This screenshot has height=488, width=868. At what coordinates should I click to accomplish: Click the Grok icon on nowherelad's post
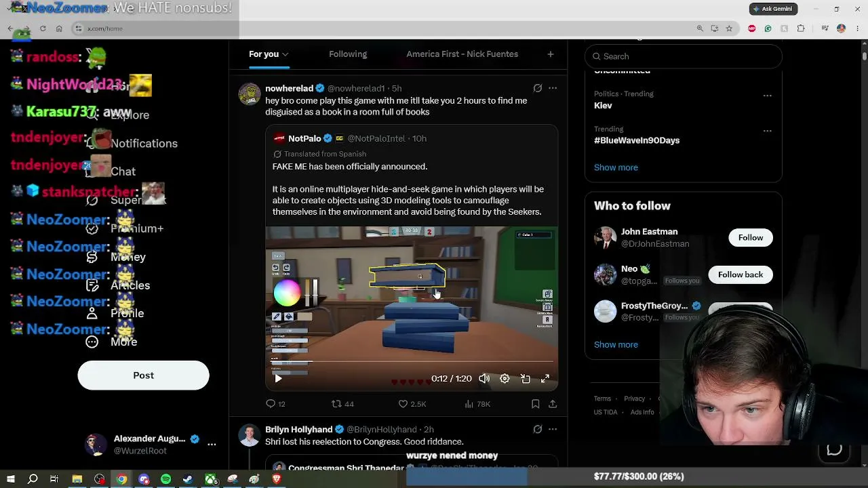[x=537, y=88]
